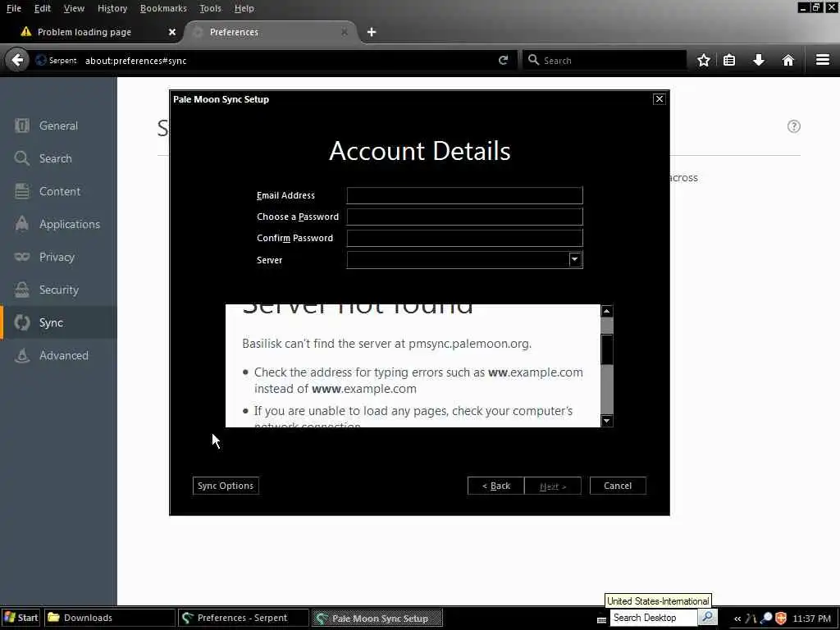Expand hidden tray icons chevron

737,619
